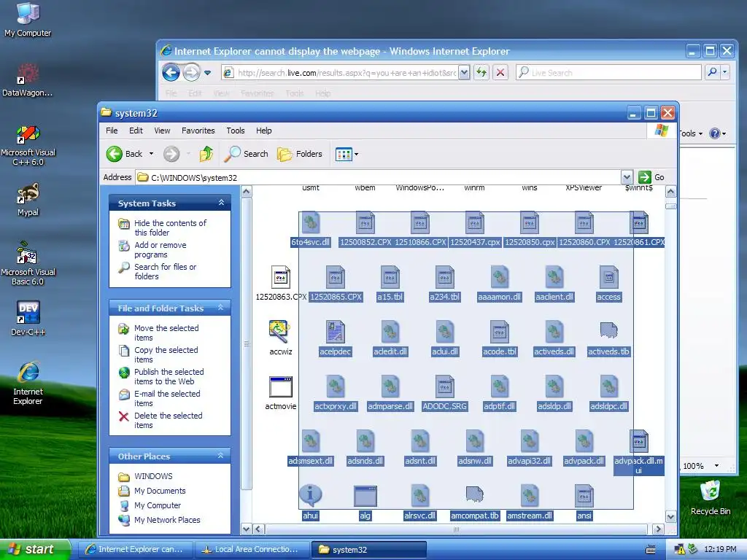Open Search in the Explorer toolbar
747x560 pixels.
(x=247, y=154)
